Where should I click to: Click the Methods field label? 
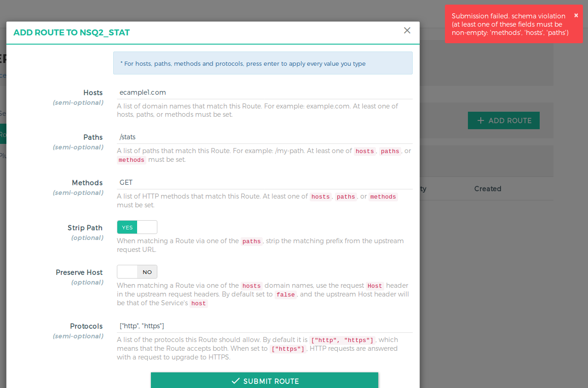click(87, 183)
